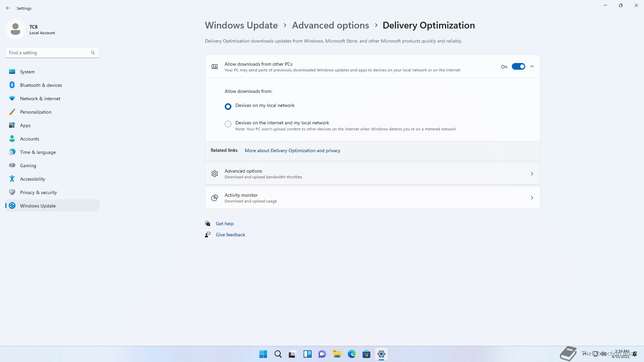Click the TCB user avatar icon
Viewport: 644px width, 362px height.
point(15,29)
